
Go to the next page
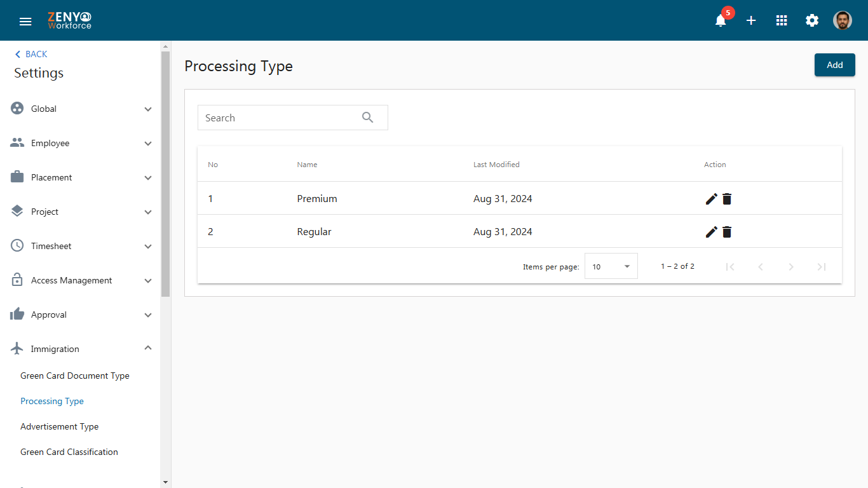791,267
